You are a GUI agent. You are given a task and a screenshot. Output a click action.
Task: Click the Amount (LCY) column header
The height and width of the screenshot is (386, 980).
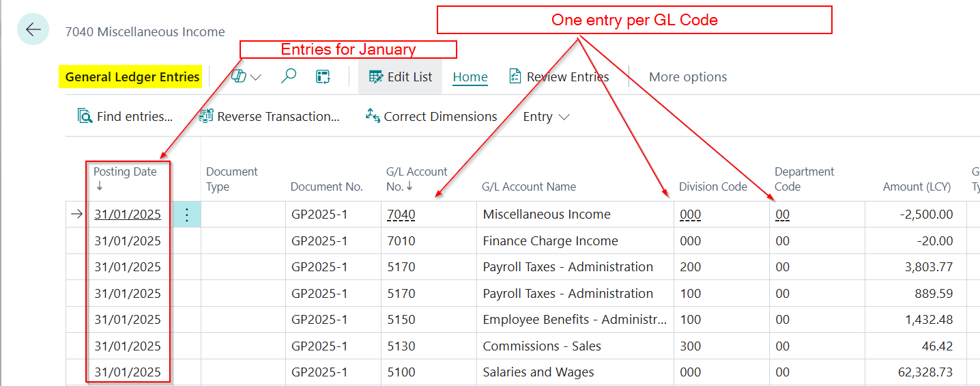917,187
